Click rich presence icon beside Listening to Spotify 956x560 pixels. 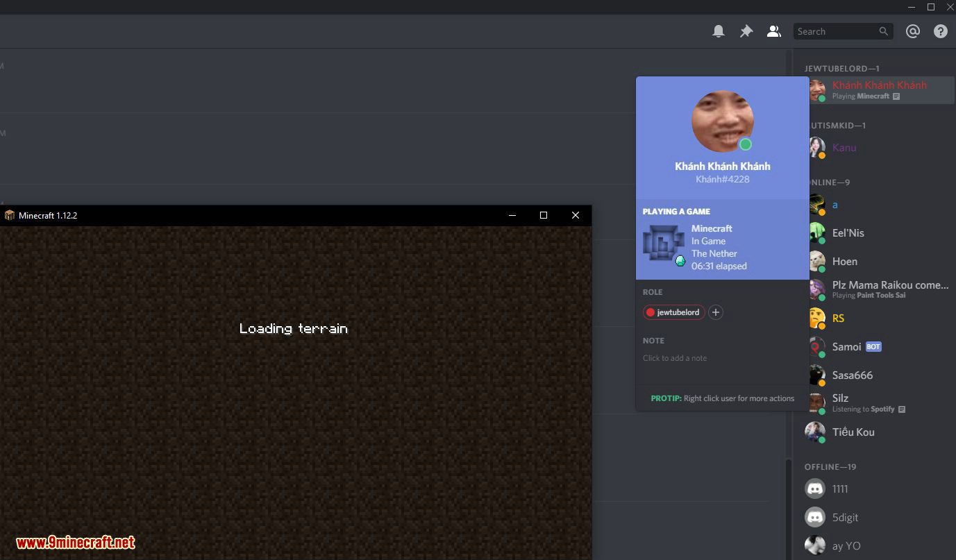902,409
